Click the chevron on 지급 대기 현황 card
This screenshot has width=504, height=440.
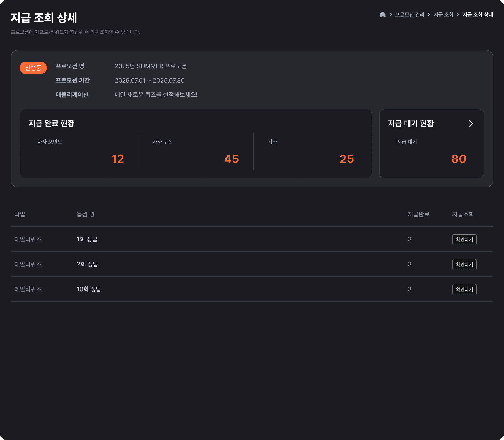coord(471,124)
